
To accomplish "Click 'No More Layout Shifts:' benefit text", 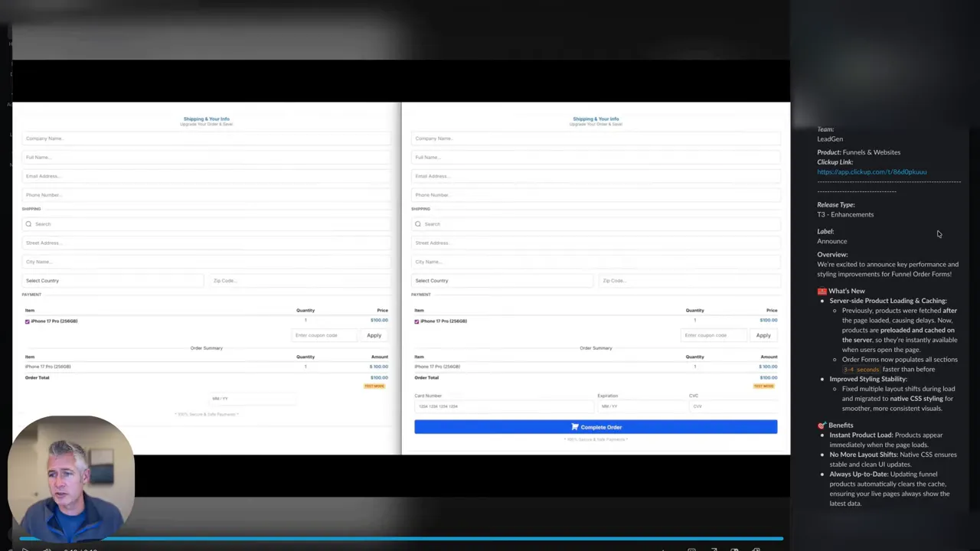I will coord(864,455).
